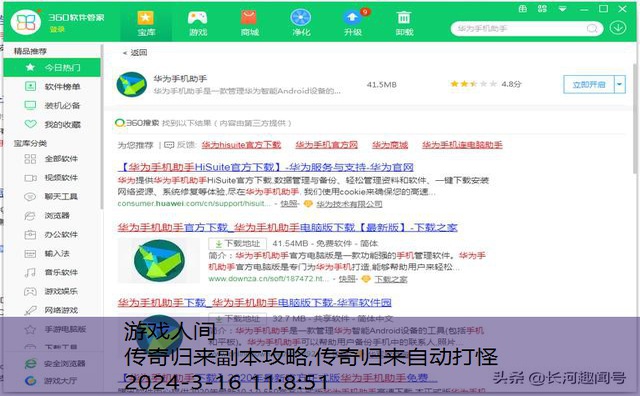Open 安全浏览器 shortcut in sidebar
This screenshot has width=640, height=396.
[x=55, y=363]
